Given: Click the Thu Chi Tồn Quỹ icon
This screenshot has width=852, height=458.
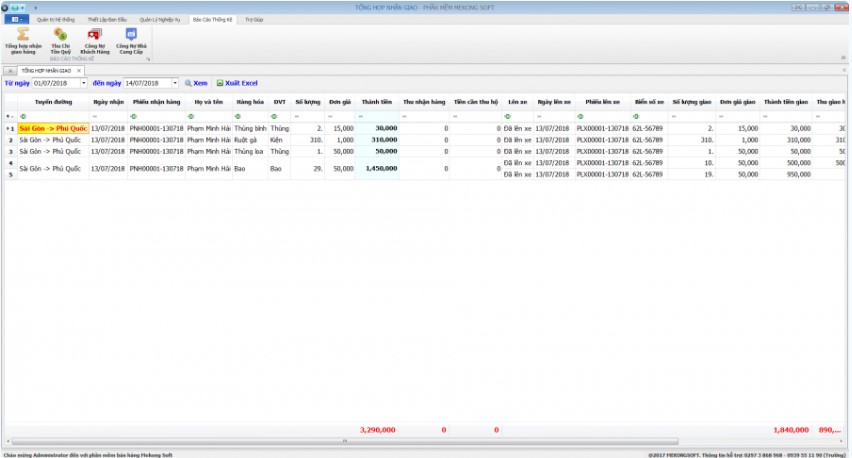Looking at the screenshot, I should [60, 38].
